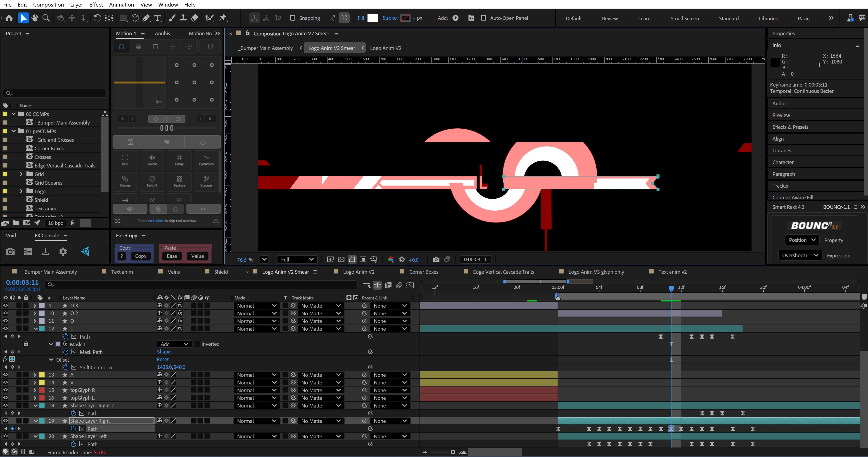Delete selected item using trash icon
This screenshot has width=868, height=457.
click(73, 223)
